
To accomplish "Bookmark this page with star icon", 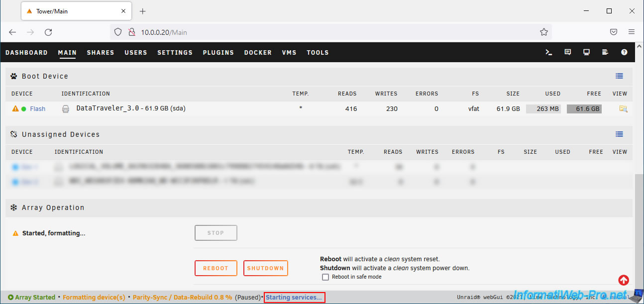I will (x=543, y=32).
